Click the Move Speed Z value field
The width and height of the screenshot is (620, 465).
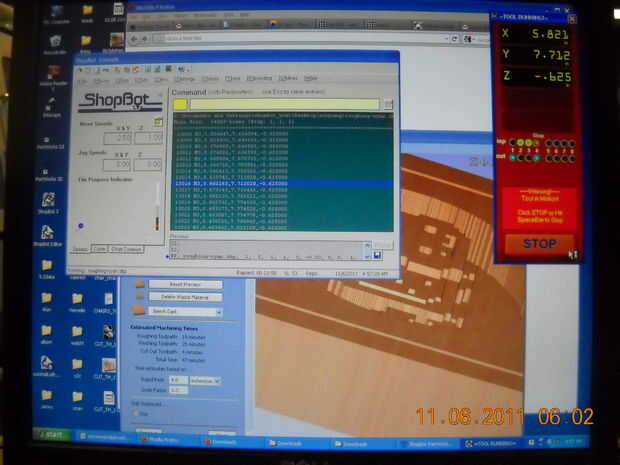pos(148,138)
